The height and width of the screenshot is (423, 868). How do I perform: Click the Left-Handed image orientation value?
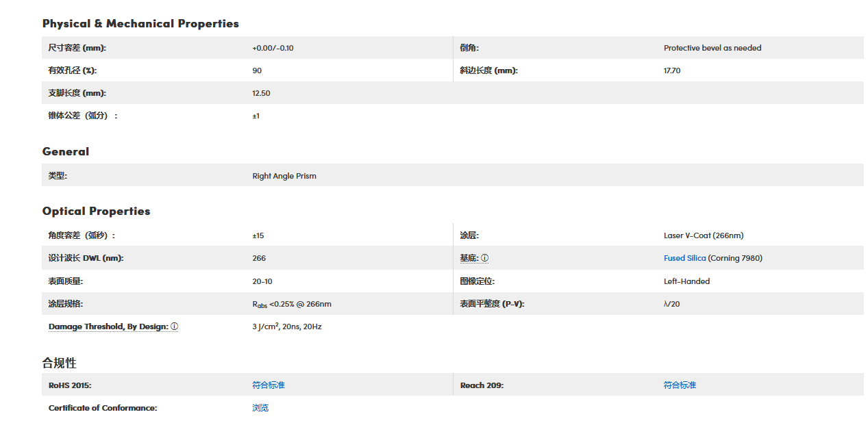[686, 281]
